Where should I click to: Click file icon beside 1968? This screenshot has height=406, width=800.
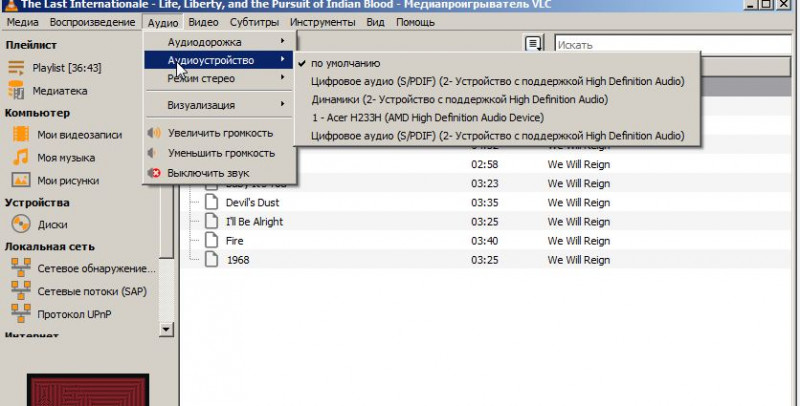tap(211, 259)
